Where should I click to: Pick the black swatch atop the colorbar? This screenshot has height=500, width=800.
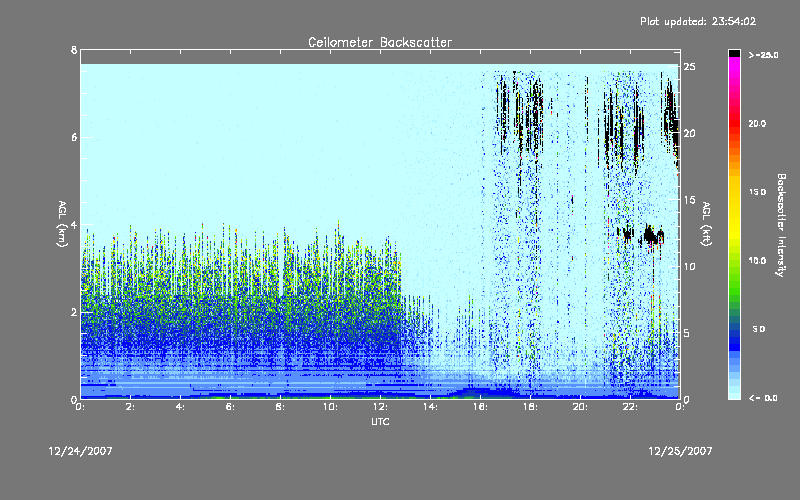click(x=734, y=53)
